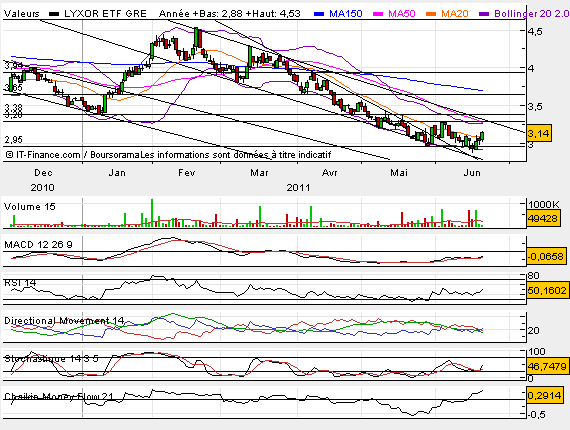This screenshot has height=430, width=570.
Task: Click the 'MA20' legend label
Action: tap(455, 14)
